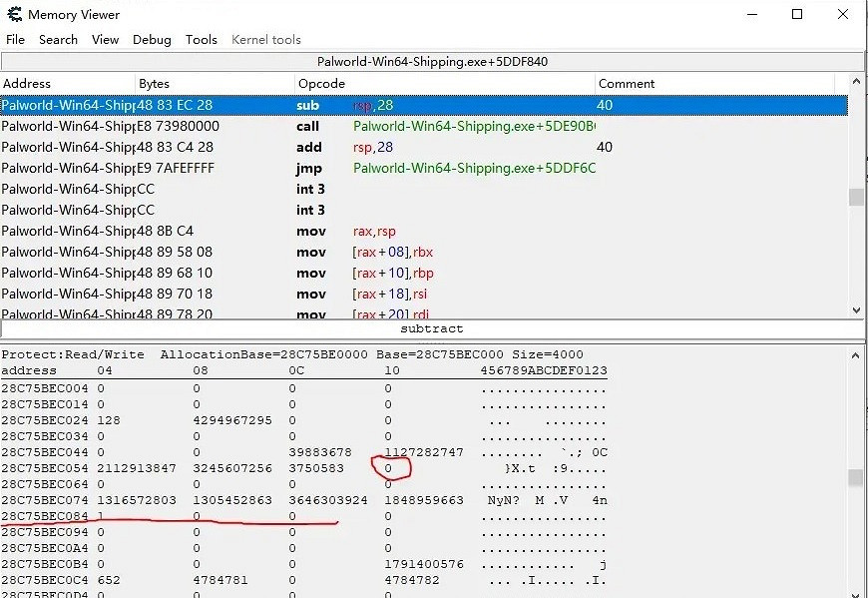Click the Address column header
The width and height of the screenshot is (868, 598).
point(68,84)
